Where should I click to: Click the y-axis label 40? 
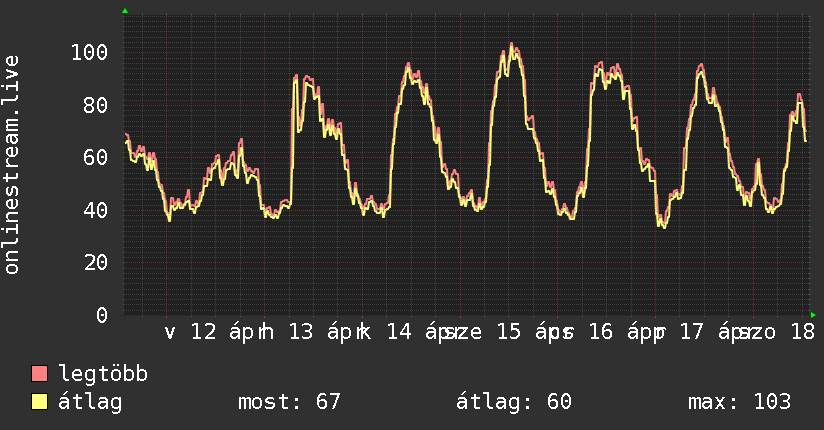click(x=96, y=210)
